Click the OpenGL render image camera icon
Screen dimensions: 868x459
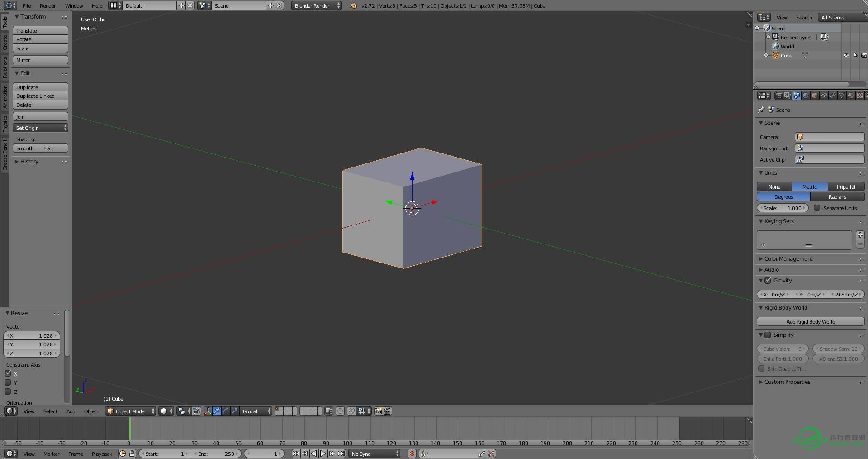(379, 411)
